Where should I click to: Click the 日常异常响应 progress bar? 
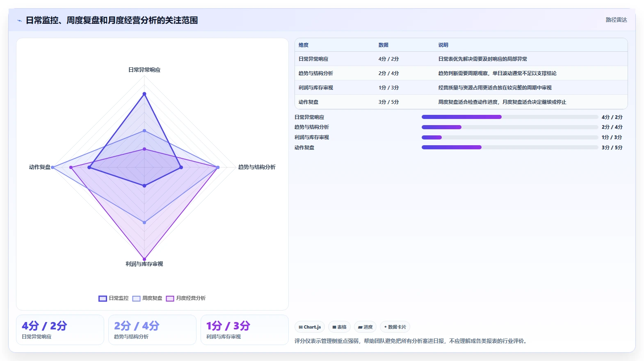coord(510,117)
